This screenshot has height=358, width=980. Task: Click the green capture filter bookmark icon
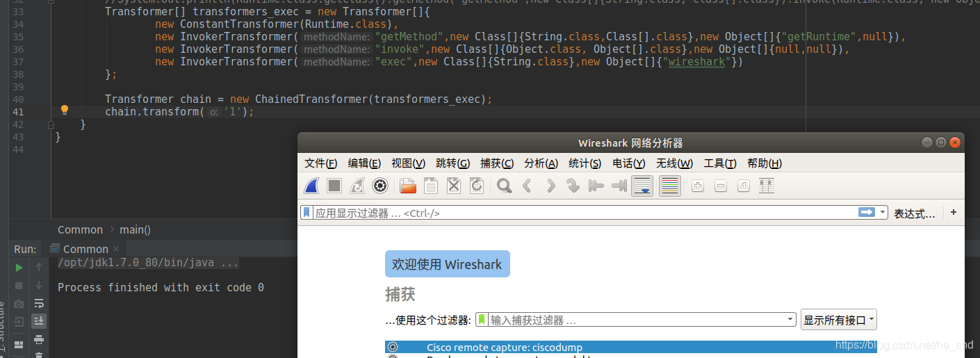[482, 320]
